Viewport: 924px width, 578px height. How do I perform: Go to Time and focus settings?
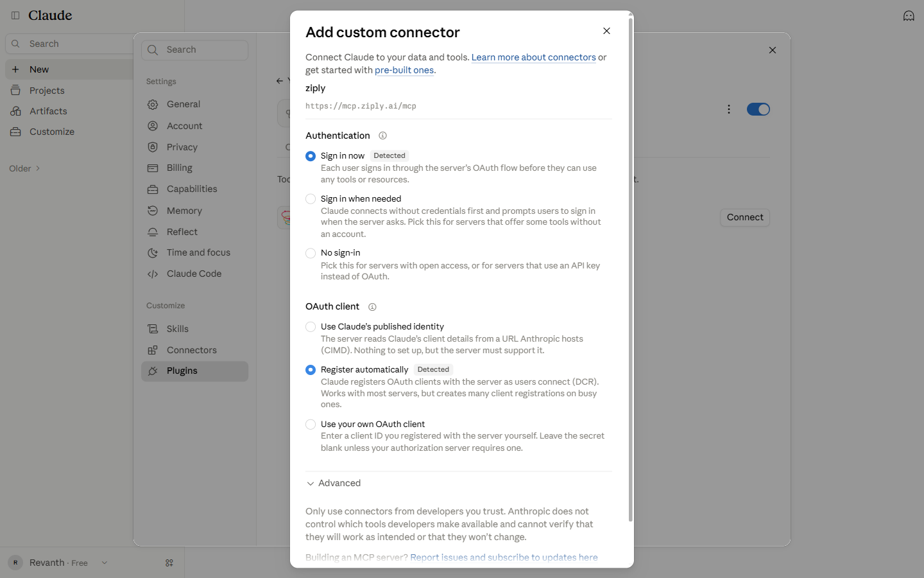point(194,253)
